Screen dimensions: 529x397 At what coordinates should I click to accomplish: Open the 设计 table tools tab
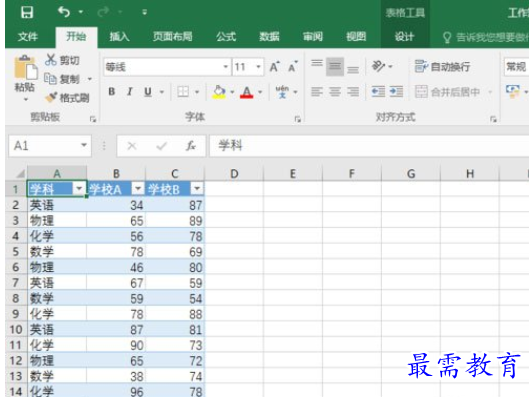405,36
